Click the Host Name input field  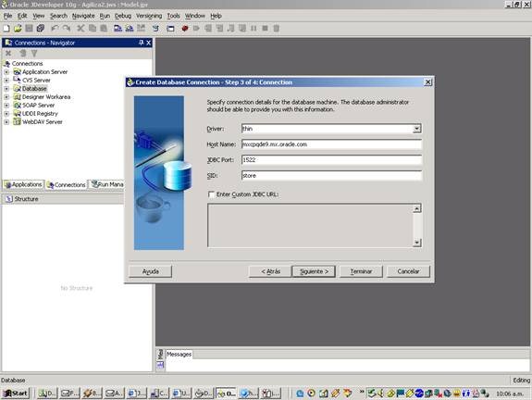coord(331,144)
